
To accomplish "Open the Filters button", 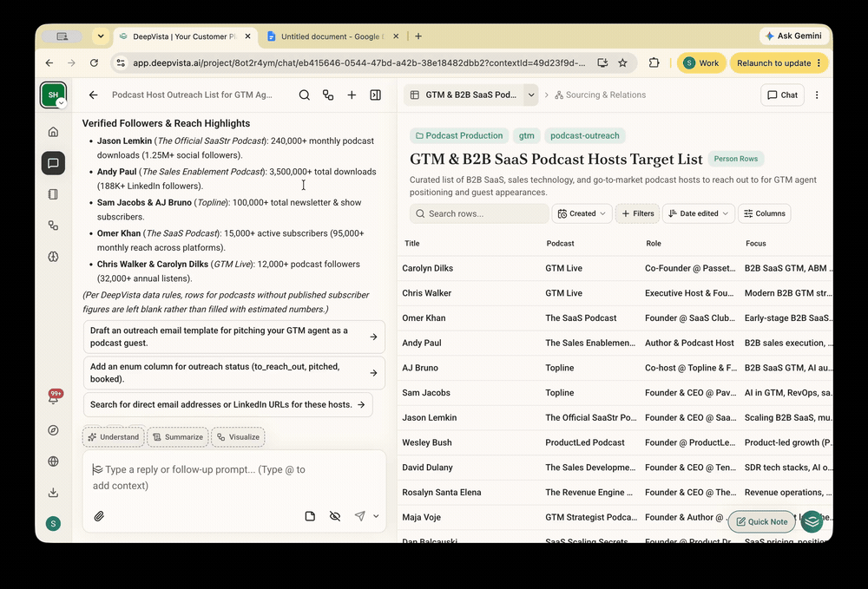I will tap(637, 213).
